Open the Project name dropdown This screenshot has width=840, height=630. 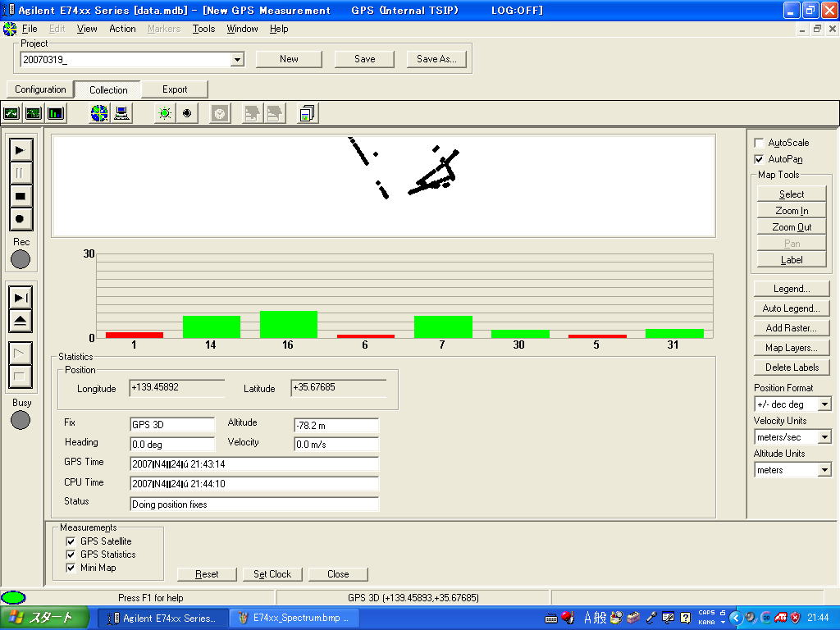(237, 59)
